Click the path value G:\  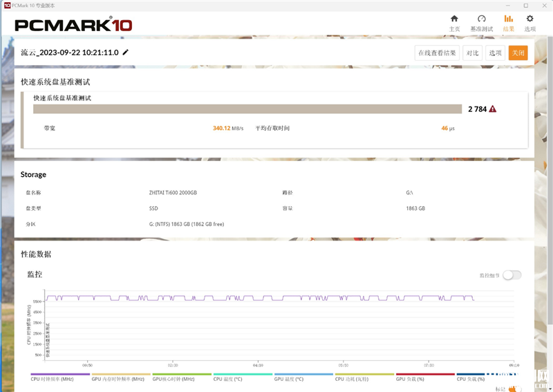409,193
